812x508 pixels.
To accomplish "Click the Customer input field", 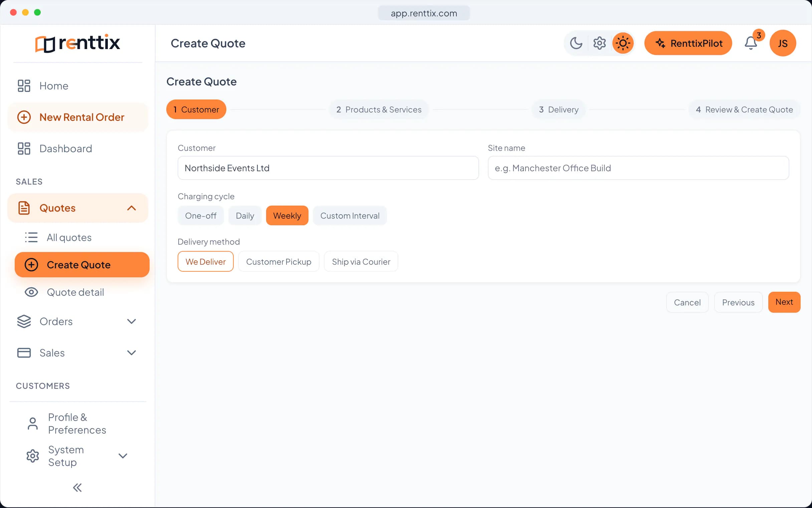I will pos(328,168).
